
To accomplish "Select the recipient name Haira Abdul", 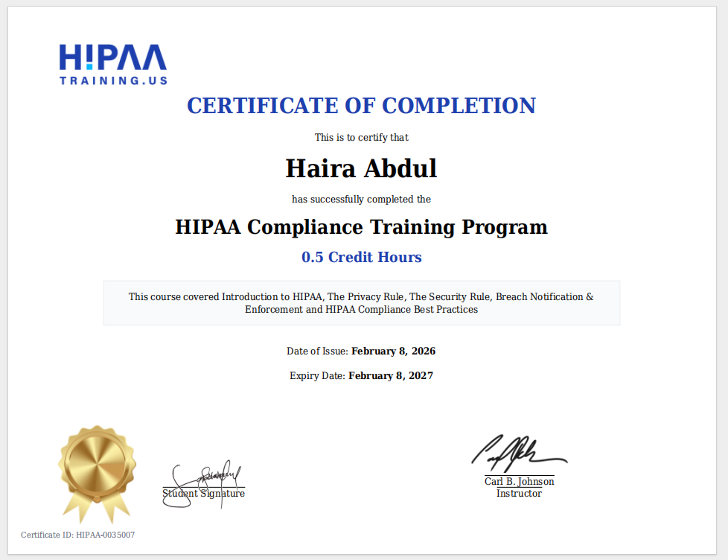I will (362, 168).
